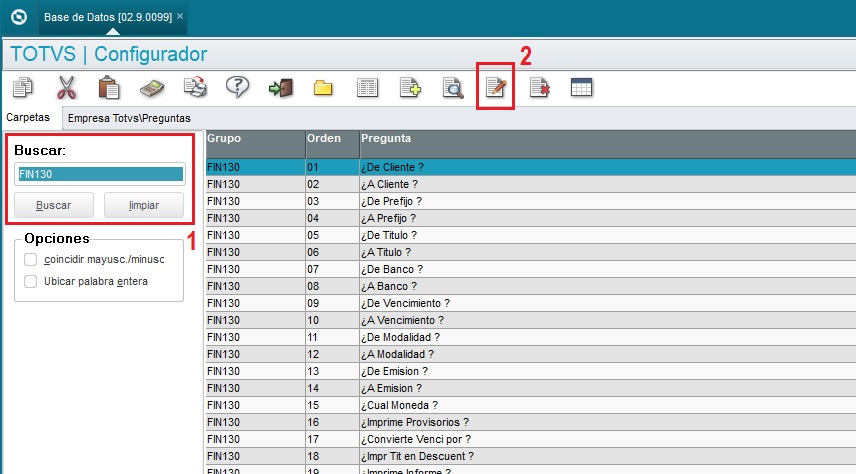Select row ¿De Modalidad ?
Screen dimensions: 856x474
(x=531, y=337)
